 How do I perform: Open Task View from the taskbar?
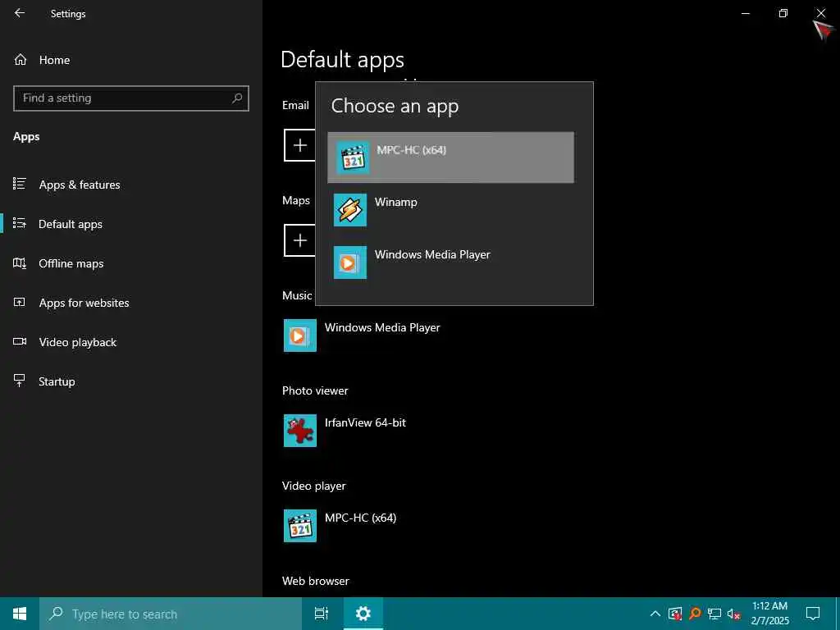322,614
